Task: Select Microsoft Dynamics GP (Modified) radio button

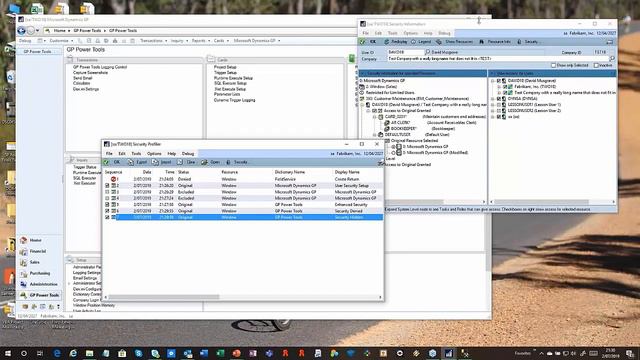Action: pos(393,153)
